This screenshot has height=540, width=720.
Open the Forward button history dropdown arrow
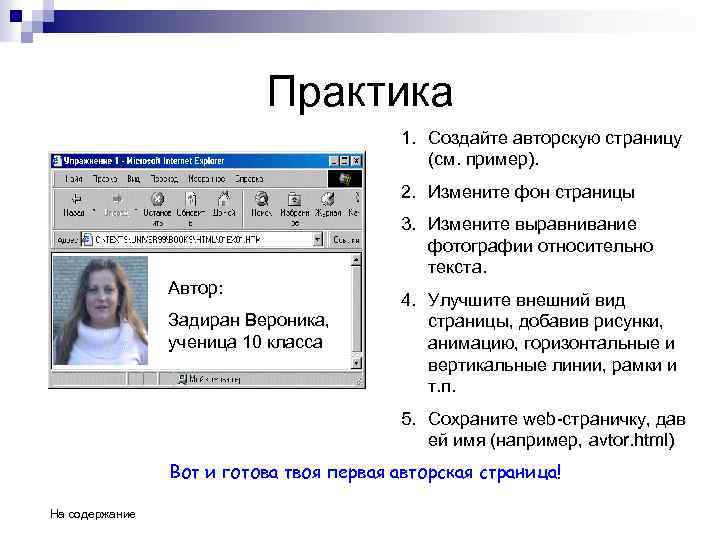pyautogui.click(x=136, y=211)
